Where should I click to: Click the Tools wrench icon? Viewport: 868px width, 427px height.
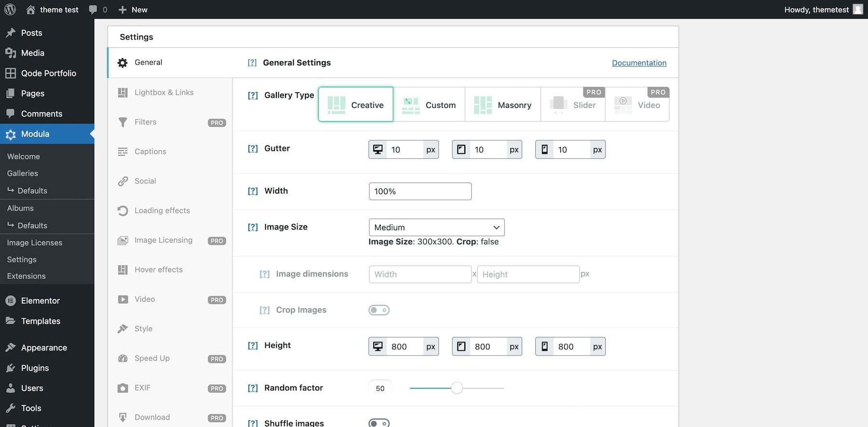point(11,408)
